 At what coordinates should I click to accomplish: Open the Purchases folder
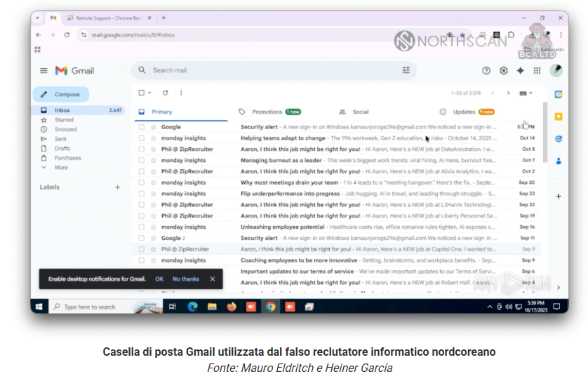67,158
